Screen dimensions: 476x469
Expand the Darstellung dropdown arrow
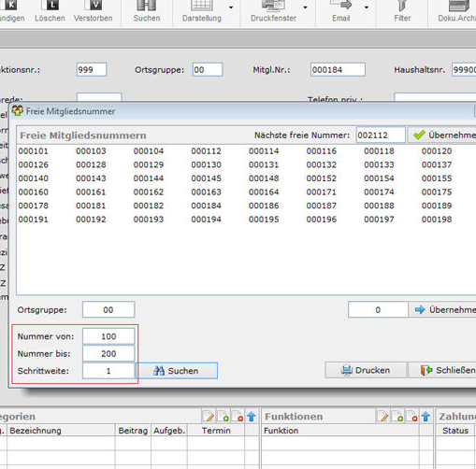[231, 7]
